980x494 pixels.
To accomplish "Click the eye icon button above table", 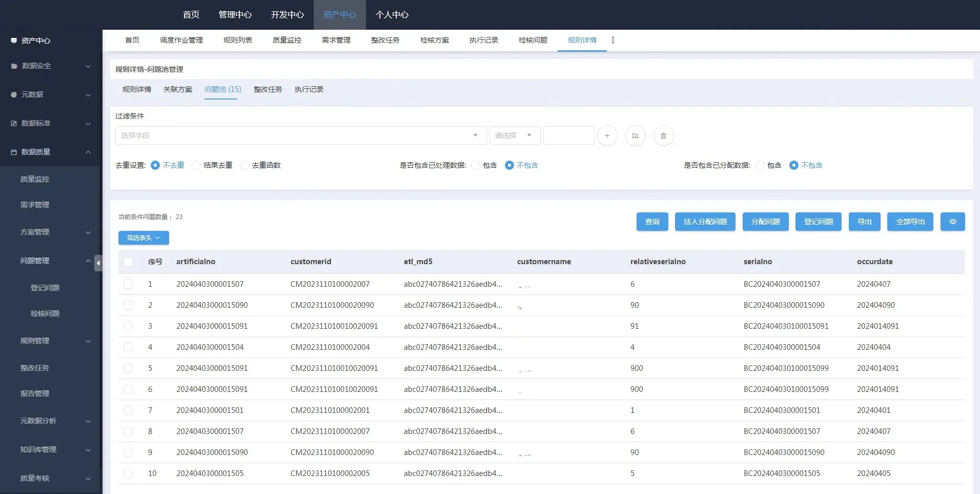I will [x=952, y=222].
